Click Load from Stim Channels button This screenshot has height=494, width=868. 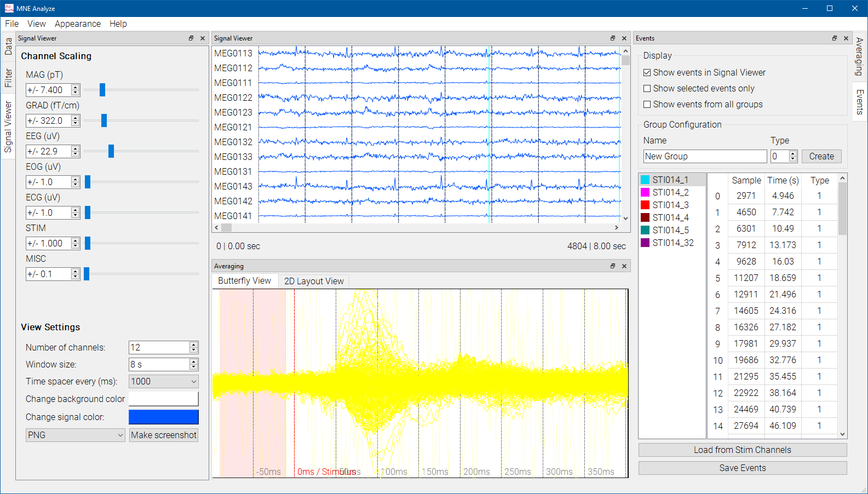[742, 450]
